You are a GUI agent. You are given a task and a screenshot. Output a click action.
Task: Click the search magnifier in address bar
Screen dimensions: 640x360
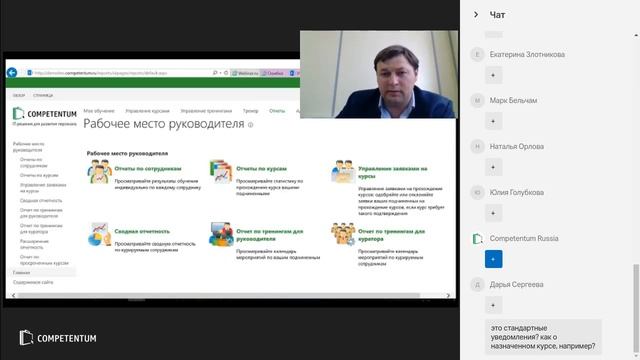click(215, 73)
